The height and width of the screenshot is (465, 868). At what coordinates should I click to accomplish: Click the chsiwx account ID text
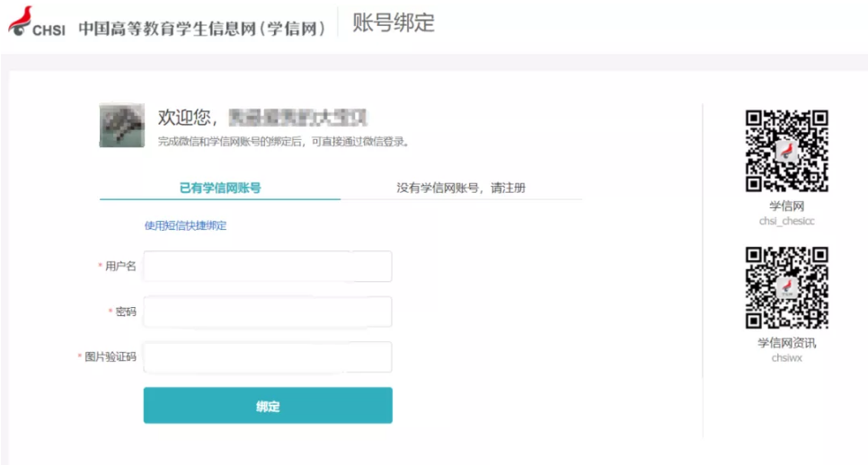[x=786, y=357]
